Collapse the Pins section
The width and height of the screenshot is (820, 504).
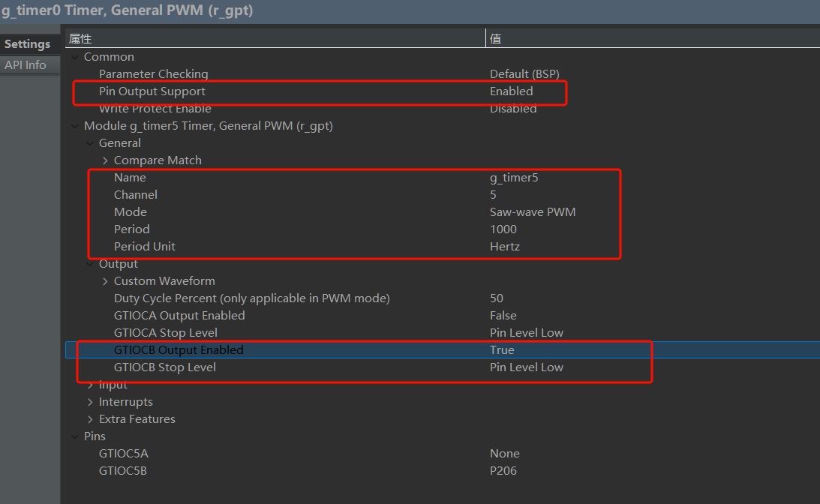(x=74, y=436)
